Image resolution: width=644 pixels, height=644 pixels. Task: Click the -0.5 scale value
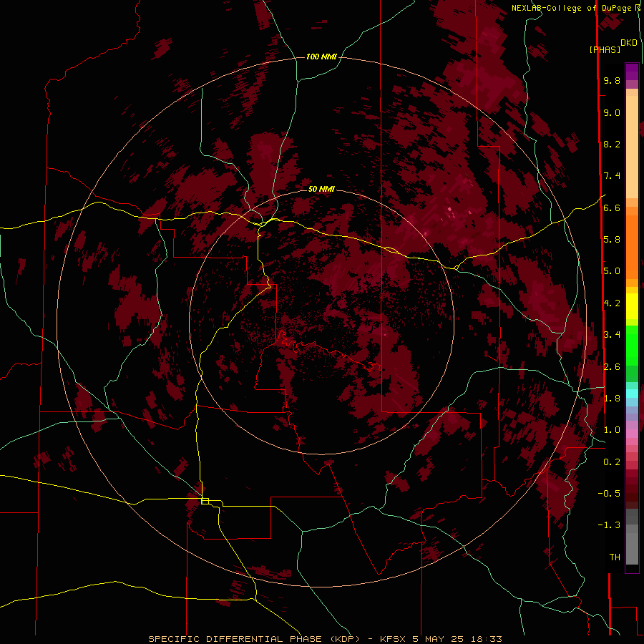coord(609,494)
